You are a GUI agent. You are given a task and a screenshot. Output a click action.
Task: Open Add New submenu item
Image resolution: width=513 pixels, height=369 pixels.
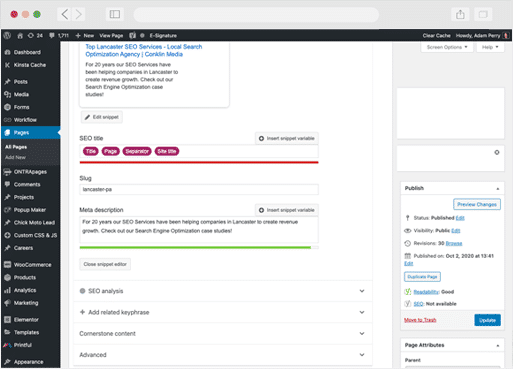click(15, 157)
